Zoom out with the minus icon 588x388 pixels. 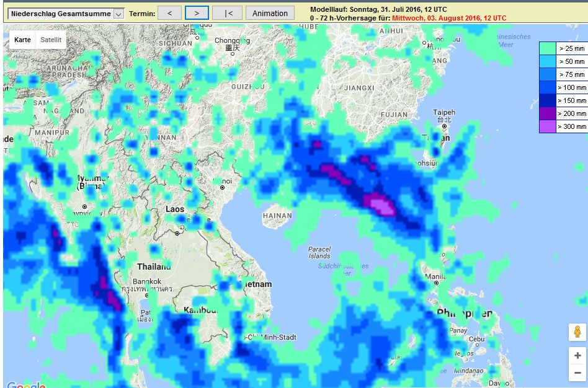pyautogui.click(x=577, y=373)
